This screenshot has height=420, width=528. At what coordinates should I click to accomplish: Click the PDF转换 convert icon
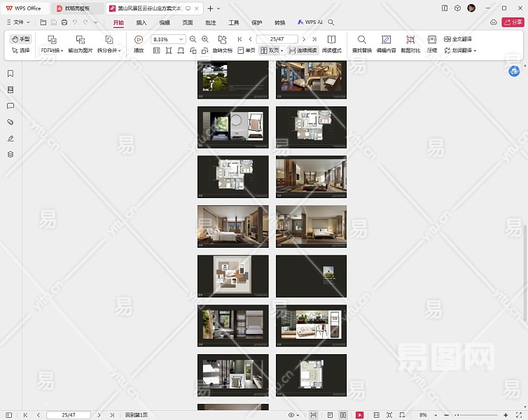(51, 40)
